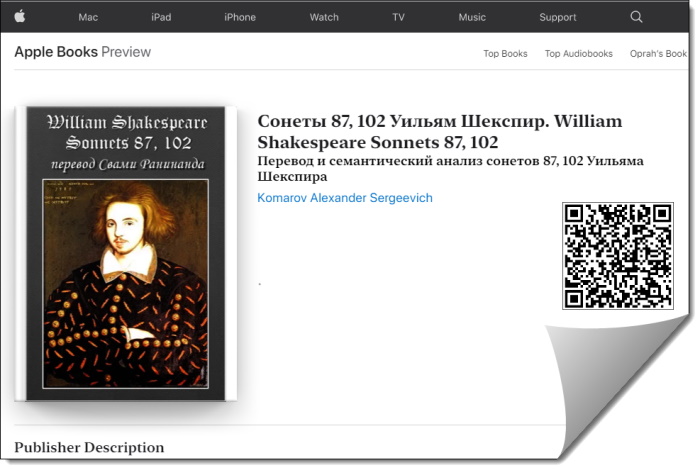Open the search magnifier icon

(x=636, y=17)
